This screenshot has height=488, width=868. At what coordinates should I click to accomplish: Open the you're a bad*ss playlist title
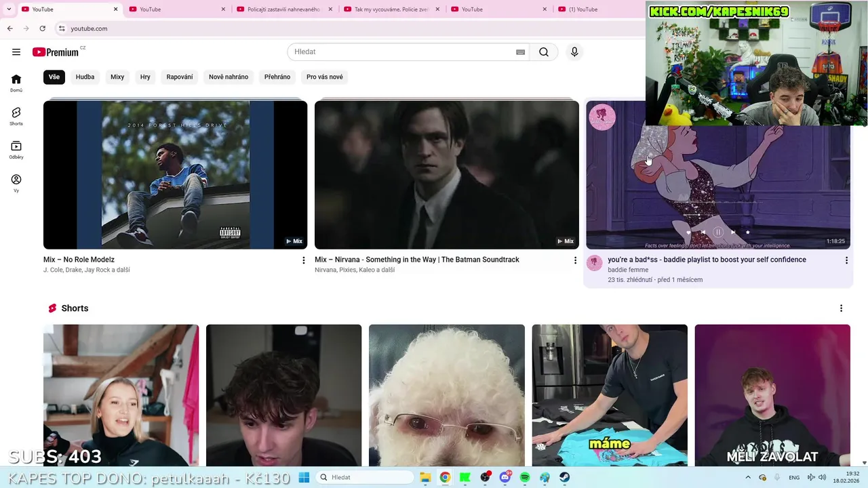coord(707,260)
